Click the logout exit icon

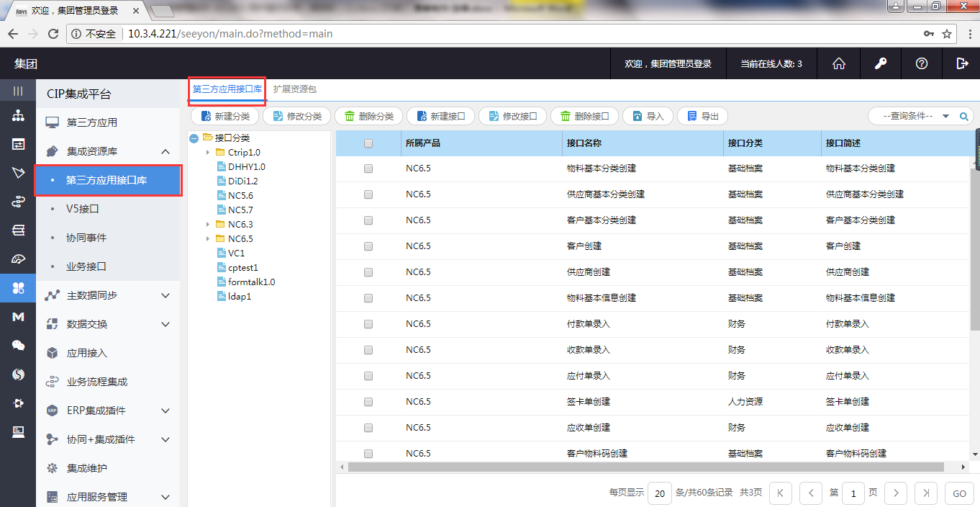coord(962,63)
